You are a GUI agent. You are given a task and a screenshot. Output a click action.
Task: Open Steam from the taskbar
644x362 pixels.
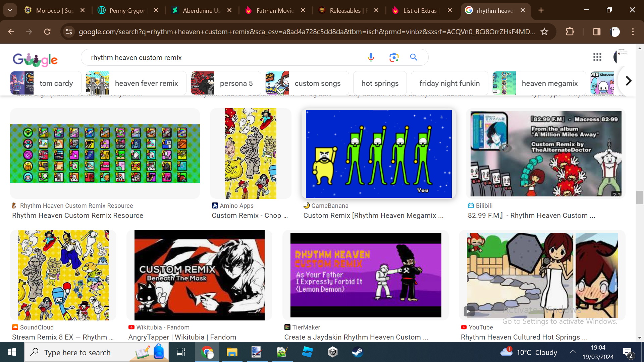tap(357, 352)
